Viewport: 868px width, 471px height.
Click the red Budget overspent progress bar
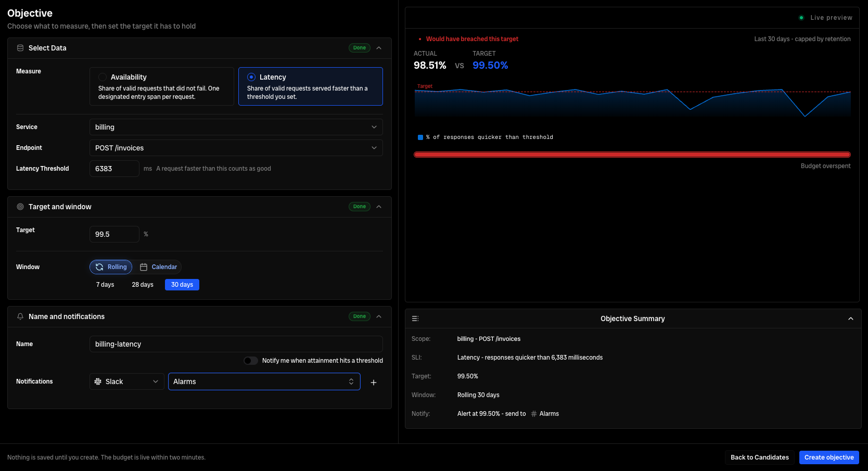pyautogui.click(x=632, y=155)
